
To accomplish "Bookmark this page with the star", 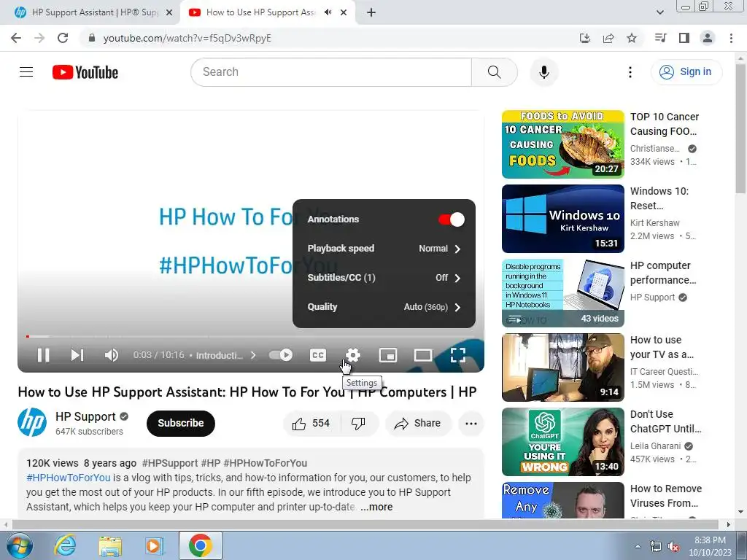I will pos(632,38).
